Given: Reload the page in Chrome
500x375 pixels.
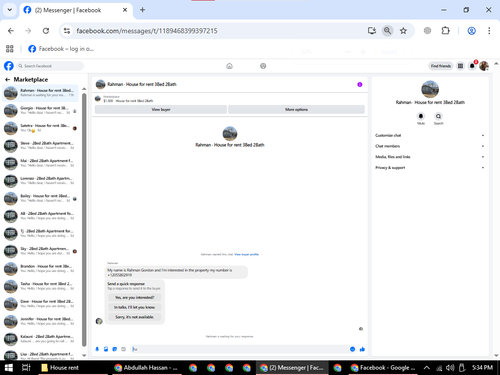Looking at the screenshot, I should 46,31.
